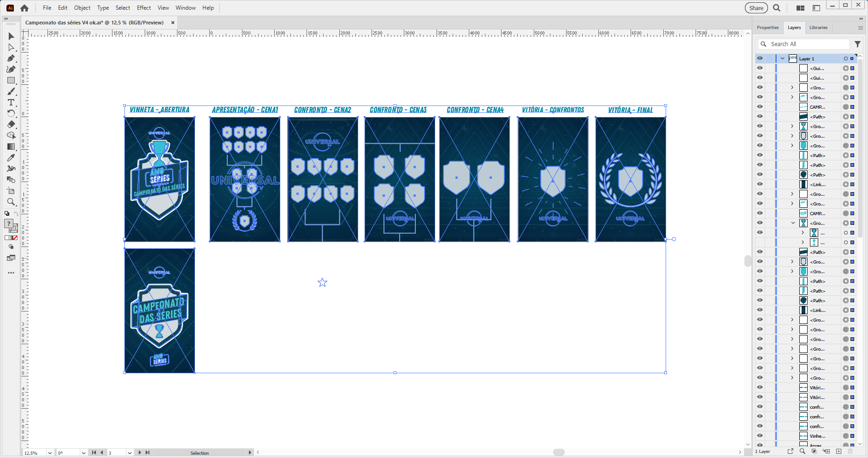Collapse Layer 1 with its chevron
868x458 pixels.
click(782, 59)
